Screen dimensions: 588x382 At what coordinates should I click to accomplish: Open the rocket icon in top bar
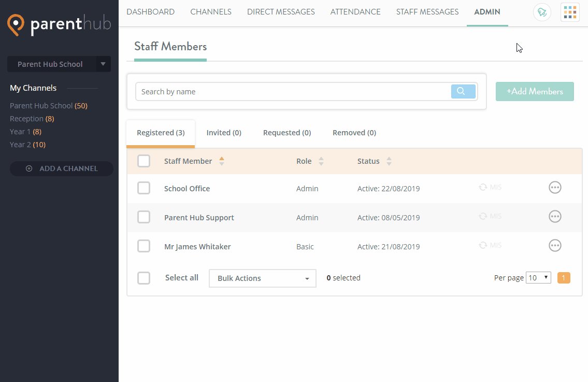point(542,12)
